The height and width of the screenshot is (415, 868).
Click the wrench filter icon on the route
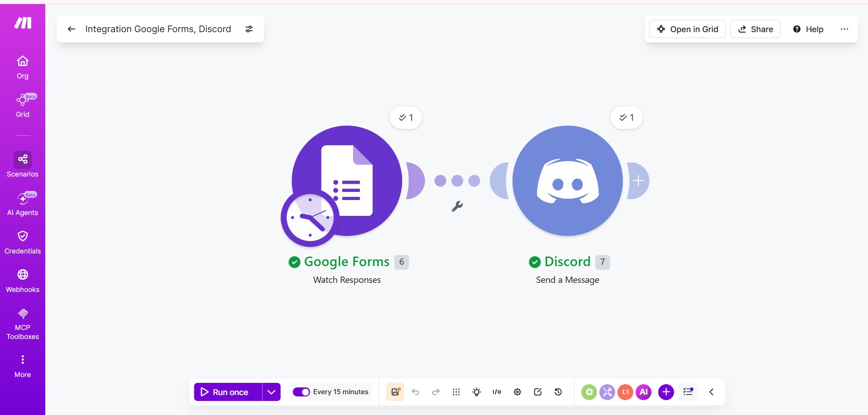(x=457, y=206)
